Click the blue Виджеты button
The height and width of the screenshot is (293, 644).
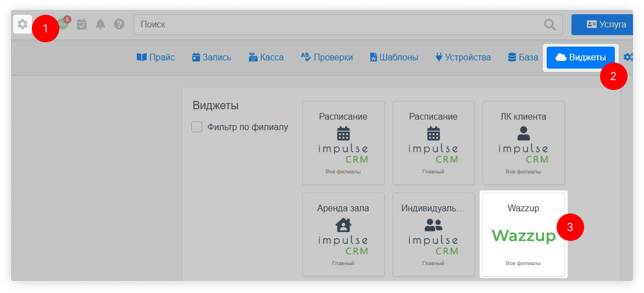point(581,58)
